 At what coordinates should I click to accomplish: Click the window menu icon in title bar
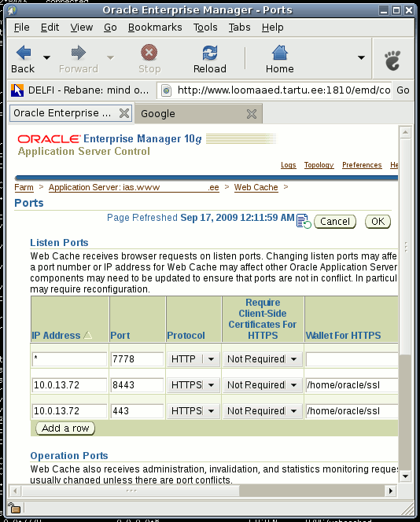tap(12, 10)
